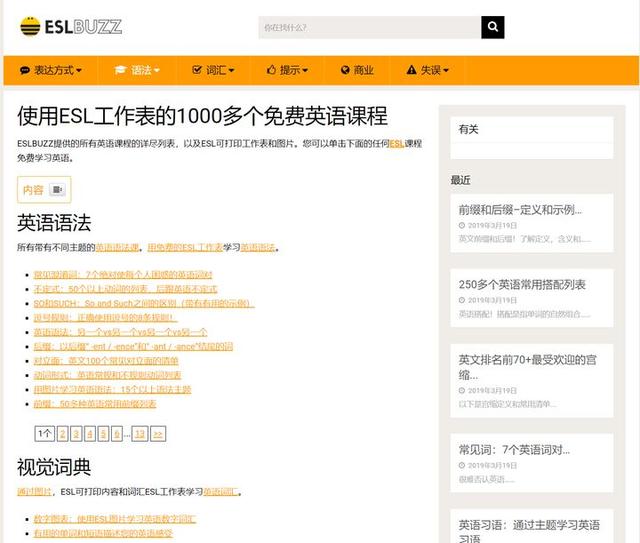The height and width of the screenshot is (543, 640).
Task: Click the thumbs-up icon beside 提示
Action: tap(271, 70)
